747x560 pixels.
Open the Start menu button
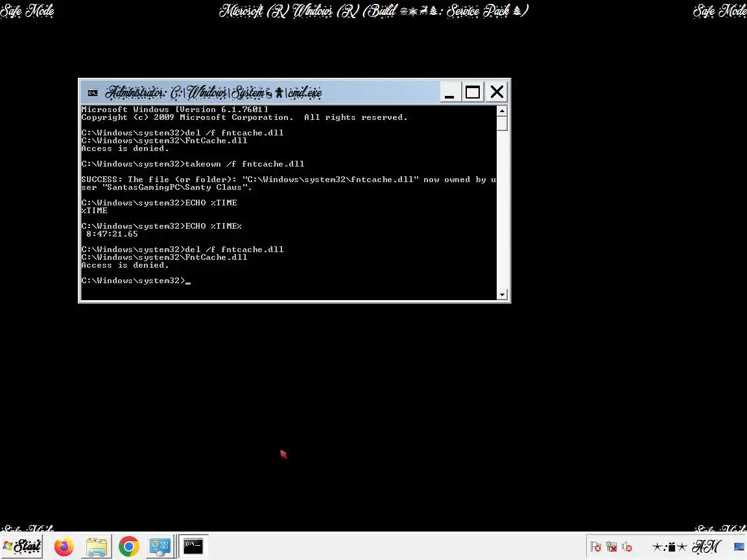(22, 546)
